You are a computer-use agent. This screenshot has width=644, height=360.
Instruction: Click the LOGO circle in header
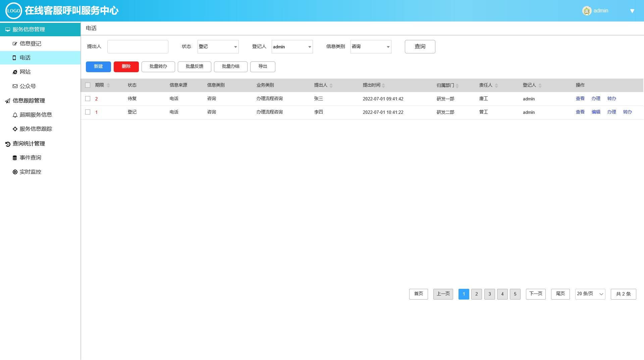[x=13, y=11]
